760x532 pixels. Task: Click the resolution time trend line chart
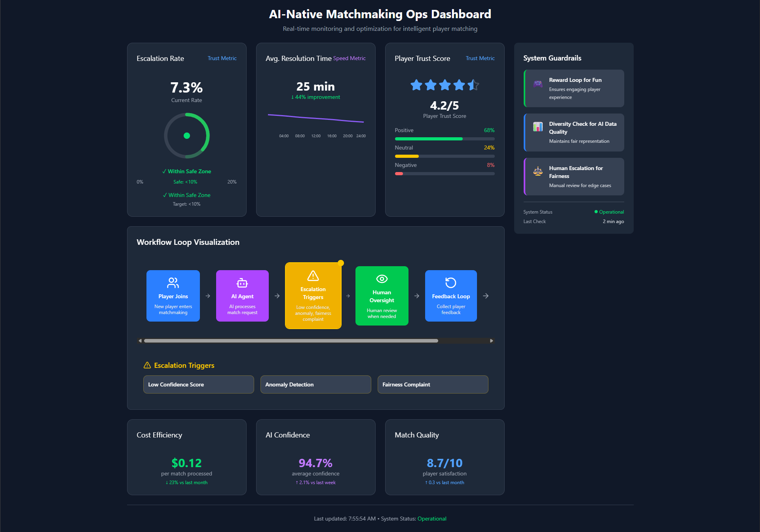coord(315,118)
